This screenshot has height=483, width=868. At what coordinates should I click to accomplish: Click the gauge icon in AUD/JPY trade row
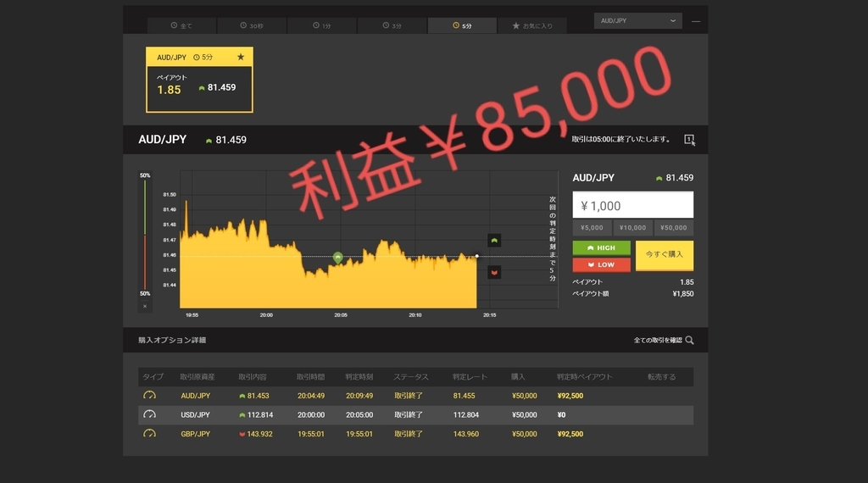pyautogui.click(x=149, y=396)
